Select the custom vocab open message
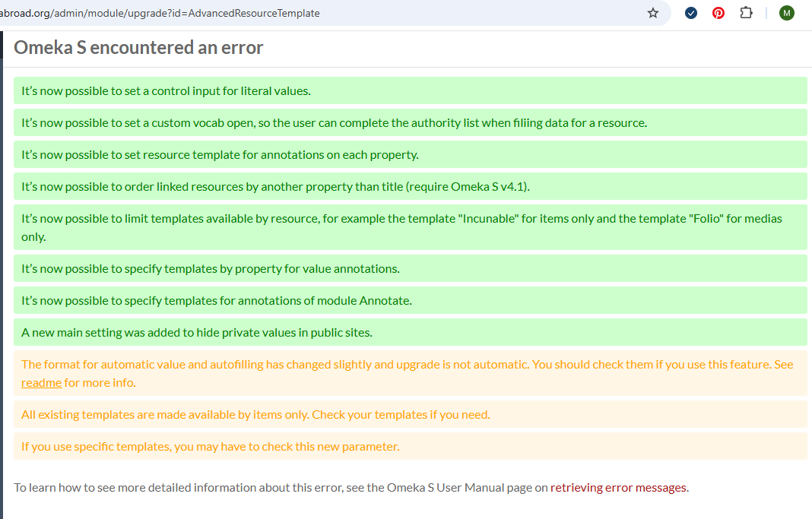 coord(410,122)
